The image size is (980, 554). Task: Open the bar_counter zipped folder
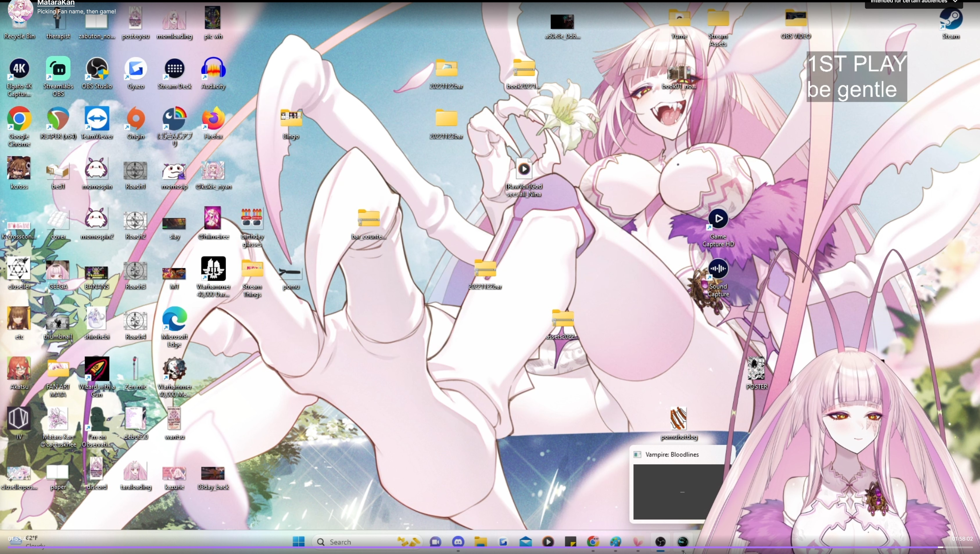(x=368, y=224)
